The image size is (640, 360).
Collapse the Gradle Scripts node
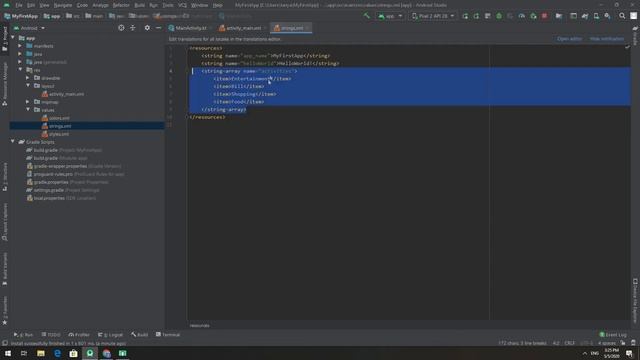(13, 142)
